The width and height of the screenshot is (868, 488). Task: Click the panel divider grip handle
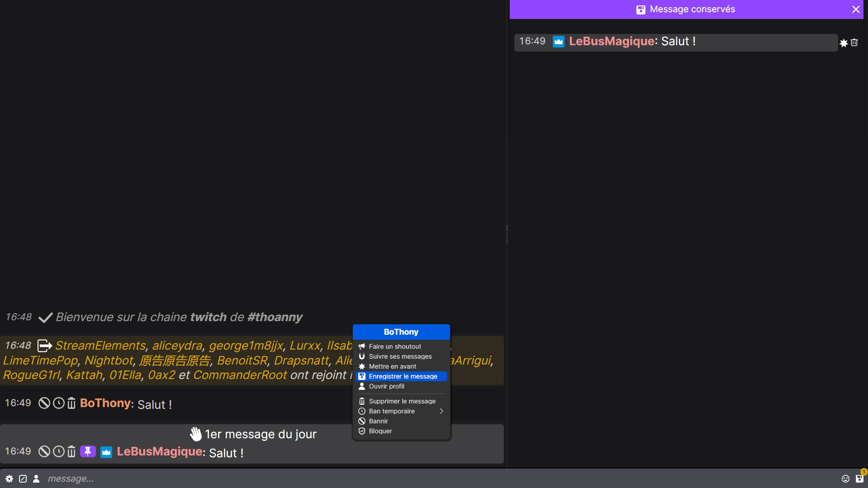[x=507, y=234]
